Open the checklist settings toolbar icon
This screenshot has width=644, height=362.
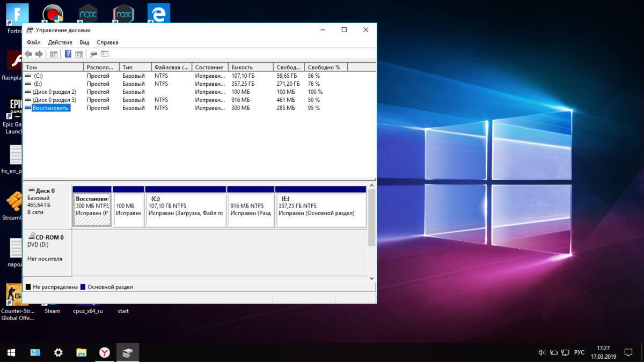point(105,54)
